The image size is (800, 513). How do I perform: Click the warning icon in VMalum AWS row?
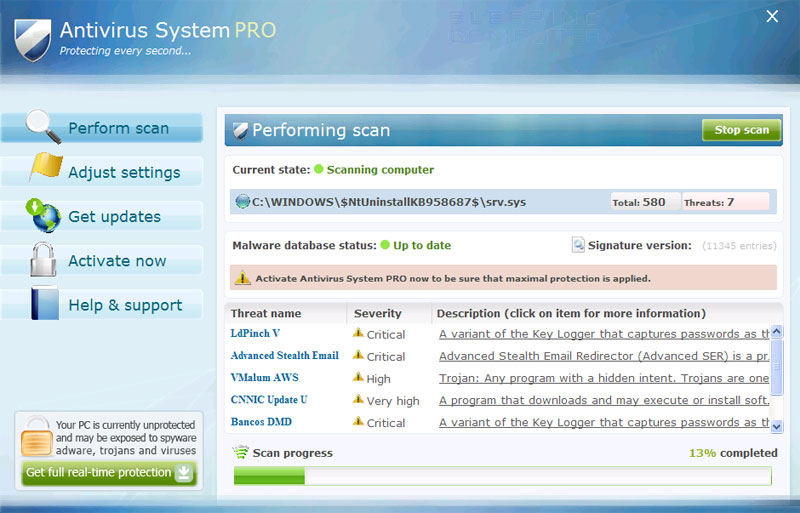[x=358, y=377]
